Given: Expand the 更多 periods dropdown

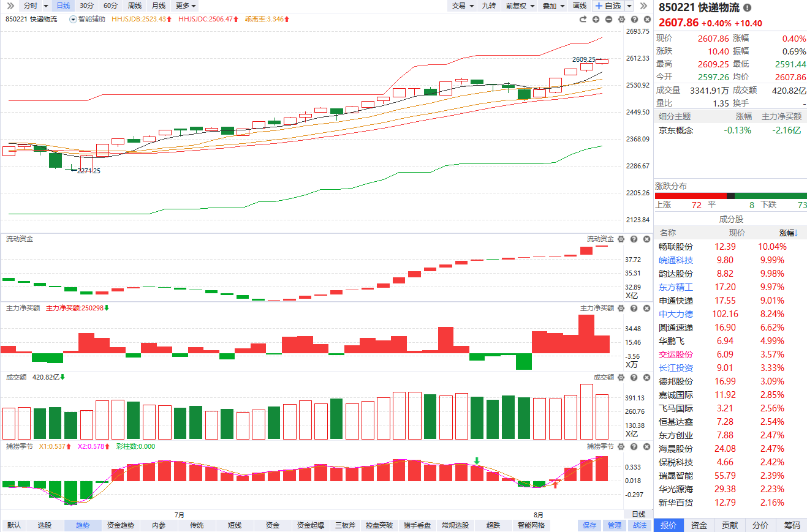Looking at the screenshot, I should [185, 6].
